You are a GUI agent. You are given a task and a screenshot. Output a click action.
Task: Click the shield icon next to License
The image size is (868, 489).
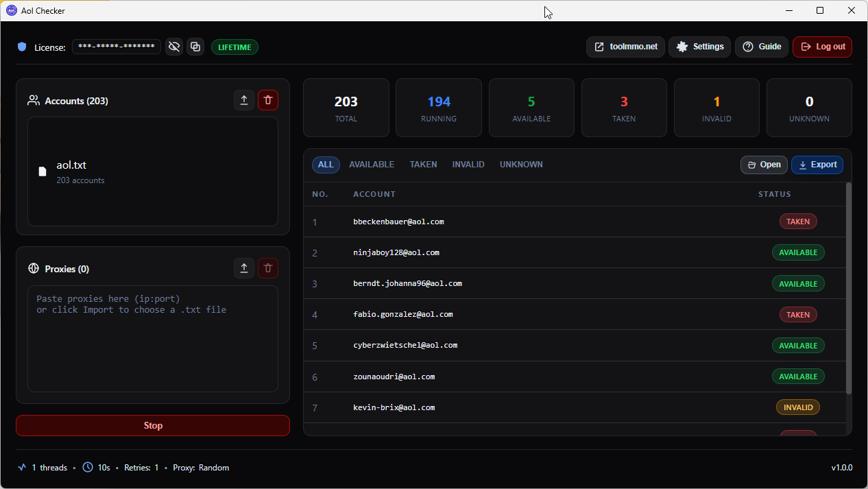[22, 47]
